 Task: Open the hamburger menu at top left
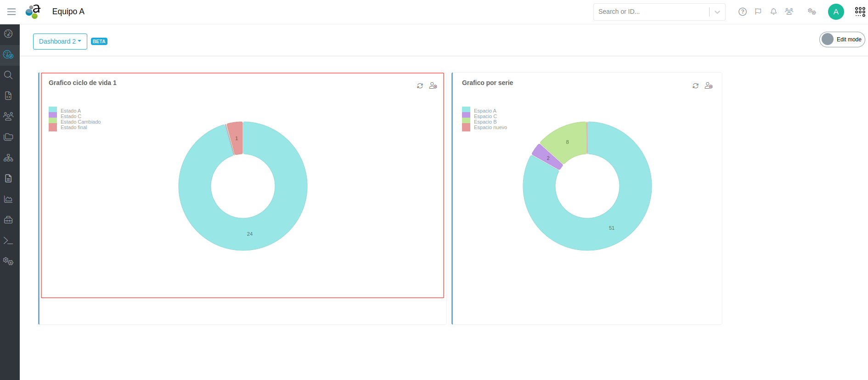(x=11, y=12)
